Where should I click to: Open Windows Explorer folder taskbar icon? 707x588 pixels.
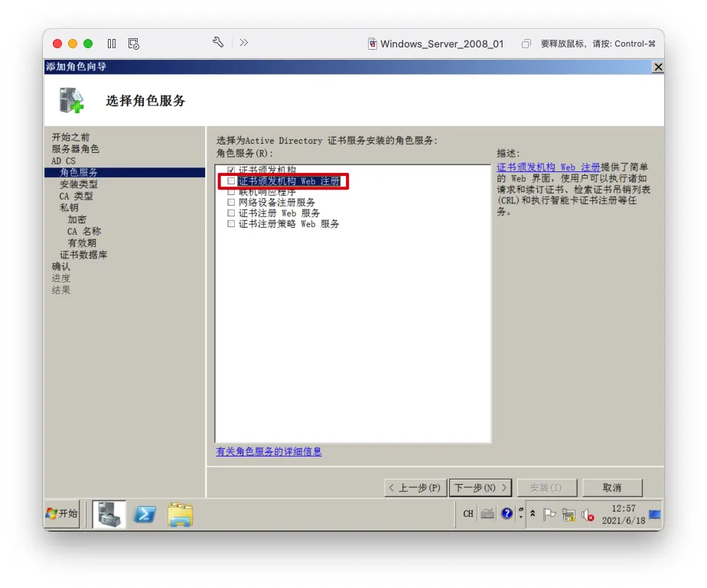click(x=181, y=515)
